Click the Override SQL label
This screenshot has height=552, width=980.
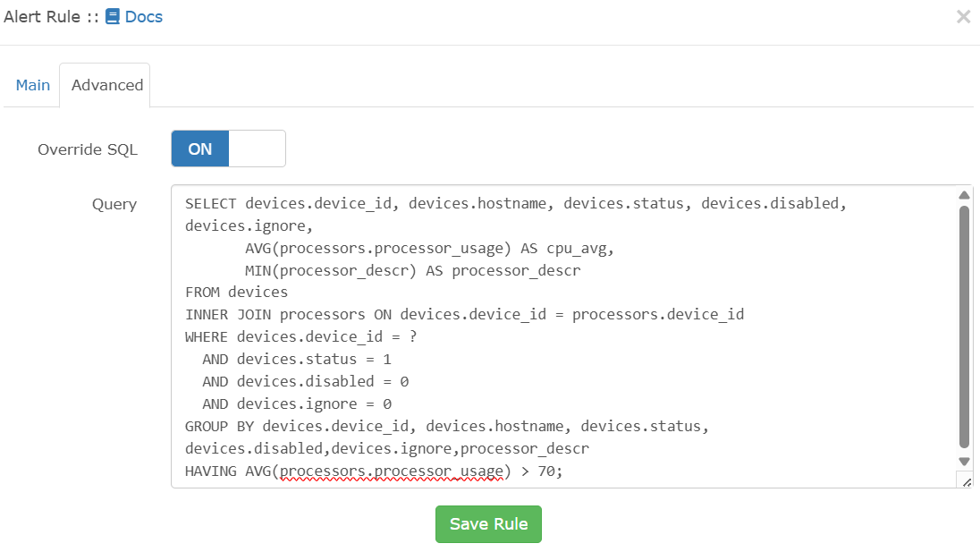pyautogui.click(x=88, y=149)
